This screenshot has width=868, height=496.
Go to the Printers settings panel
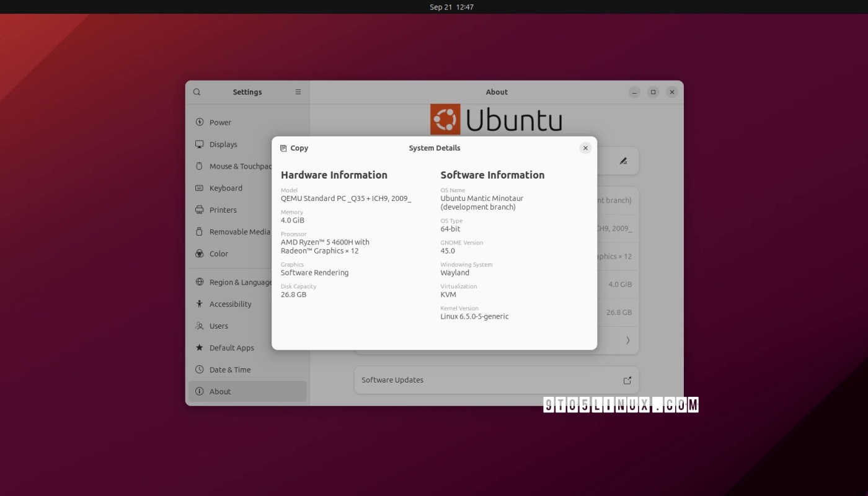click(x=247, y=210)
